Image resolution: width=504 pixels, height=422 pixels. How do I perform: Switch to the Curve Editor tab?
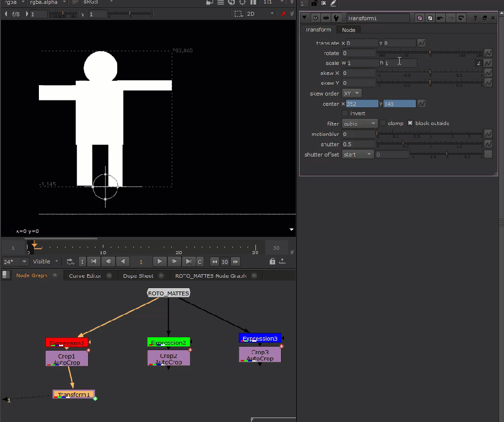click(x=85, y=276)
